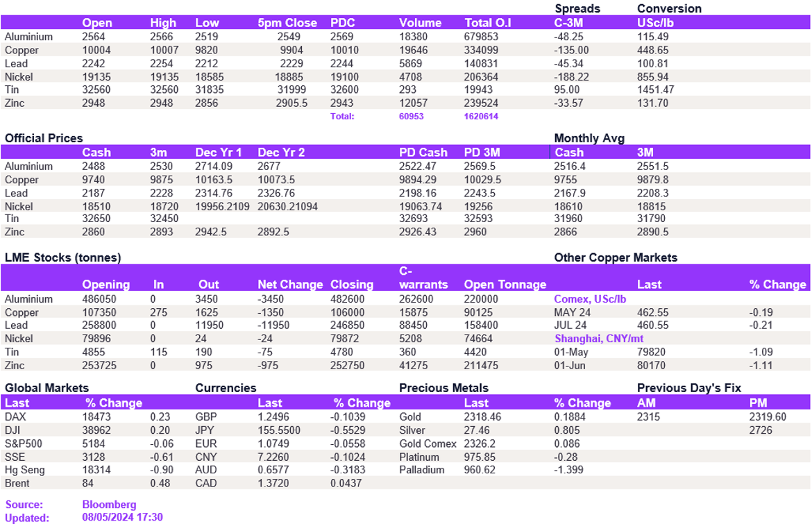This screenshot has height=524, width=812.
Task: Select Zinc conversion value 131.70
Action: [x=652, y=103]
